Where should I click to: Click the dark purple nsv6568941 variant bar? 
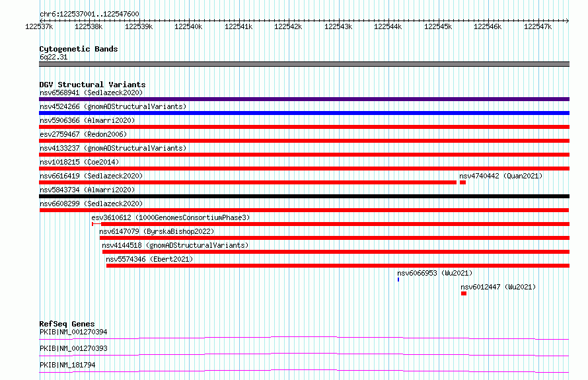(304, 99)
